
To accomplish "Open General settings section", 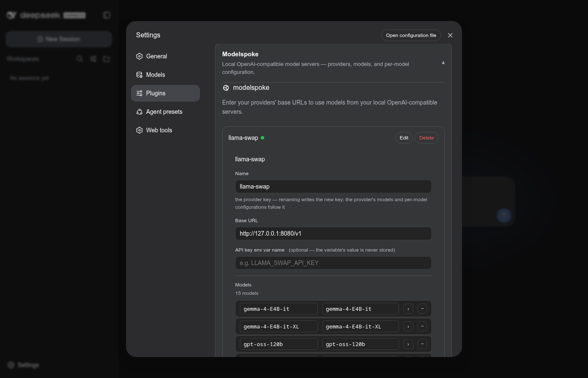I will pyautogui.click(x=165, y=56).
